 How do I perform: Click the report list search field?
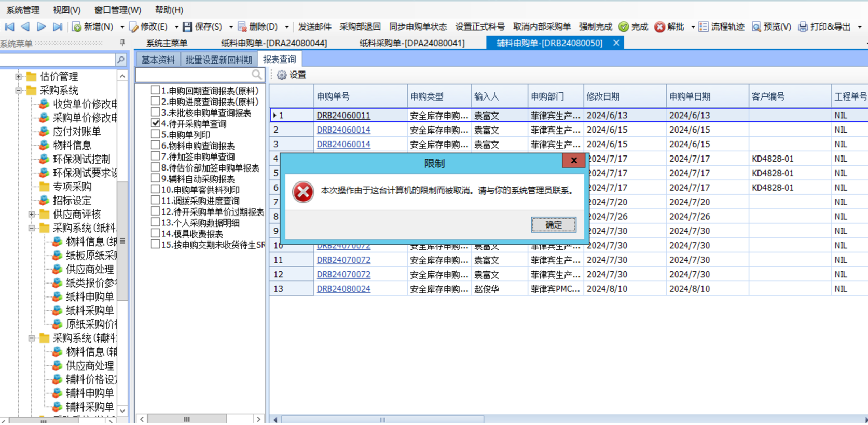coord(194,75)
